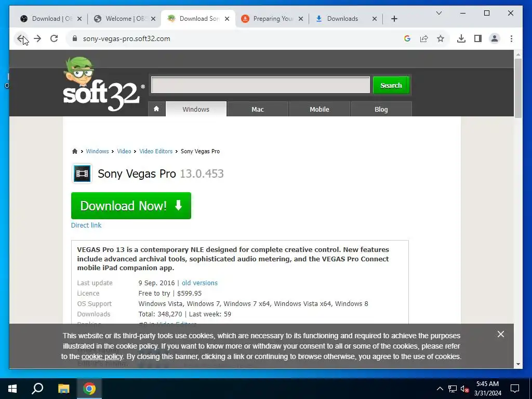Screen dimensions: 532x399
Task: Select the Mac navigation tab
Action: (x=258, y=109)
